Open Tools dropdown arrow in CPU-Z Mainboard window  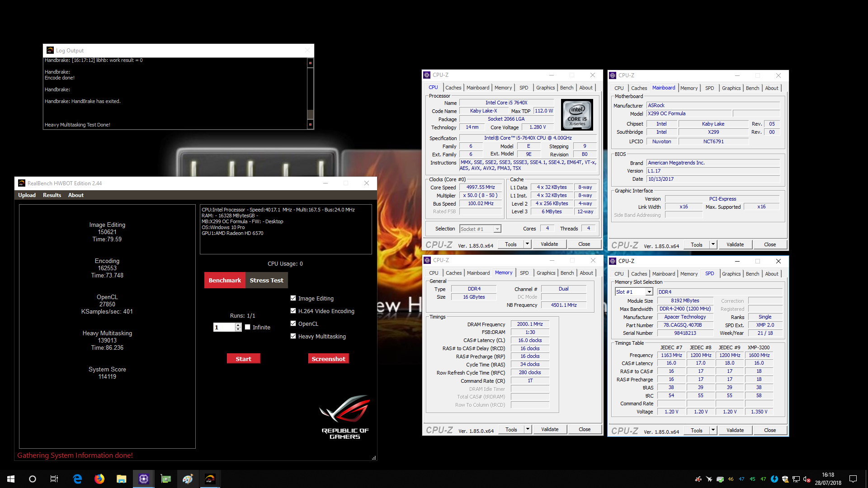(713, 244)
